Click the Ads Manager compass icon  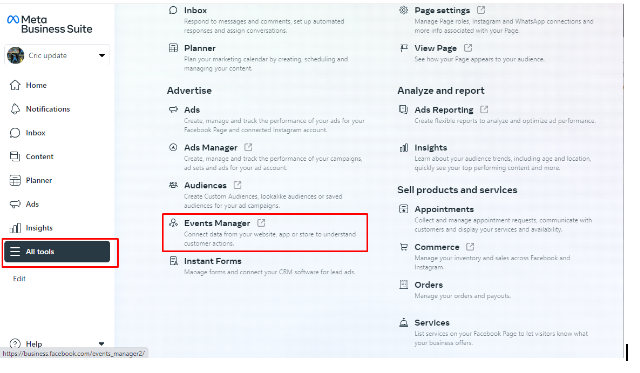173,147
